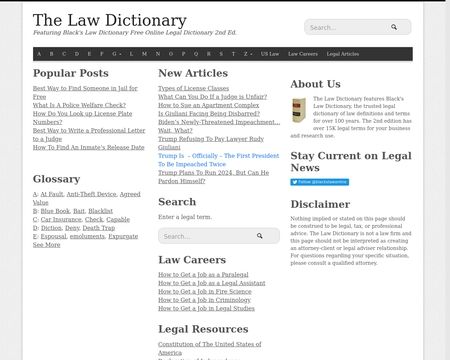Open letter O in the navigation bar

[171, 54]
